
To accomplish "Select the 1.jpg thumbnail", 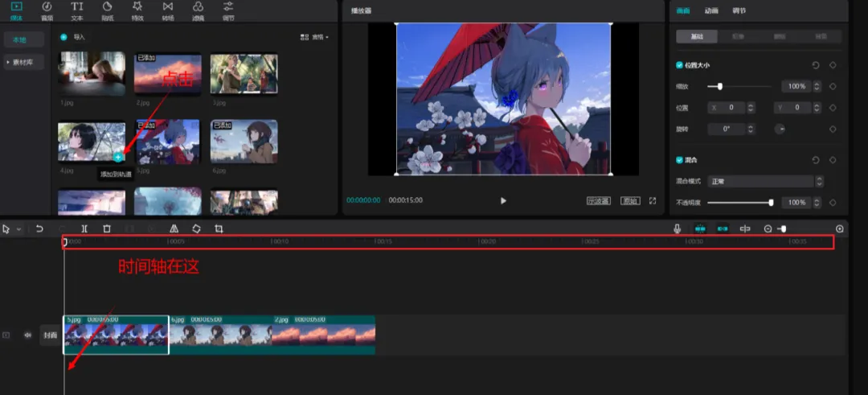I will (92, 74).
